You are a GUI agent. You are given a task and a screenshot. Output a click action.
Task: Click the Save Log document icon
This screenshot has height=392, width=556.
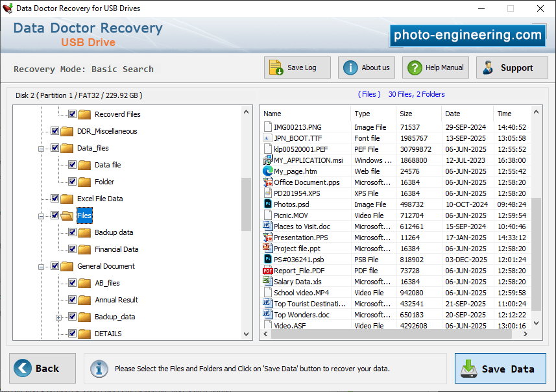coord(276,67)
